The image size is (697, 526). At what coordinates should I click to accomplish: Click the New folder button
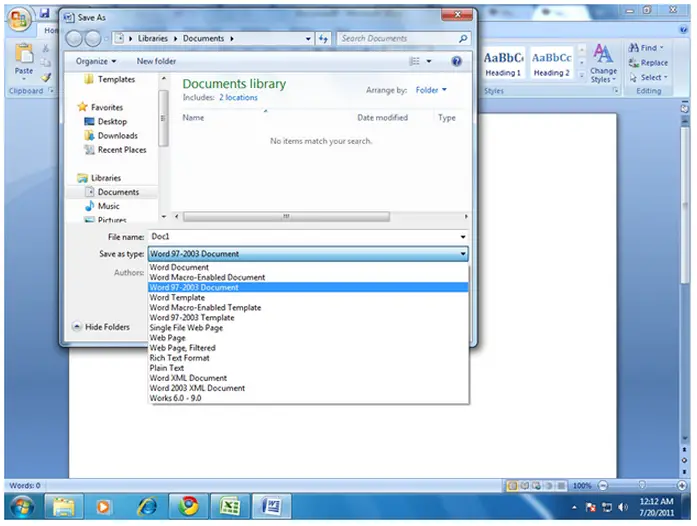pyautogui.click(x=156, y=61)
